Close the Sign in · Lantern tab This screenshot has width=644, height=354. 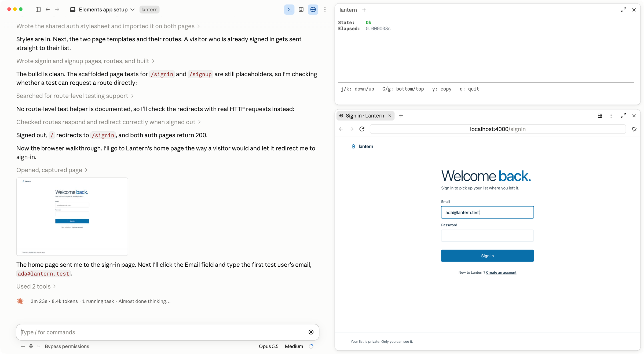390,116
